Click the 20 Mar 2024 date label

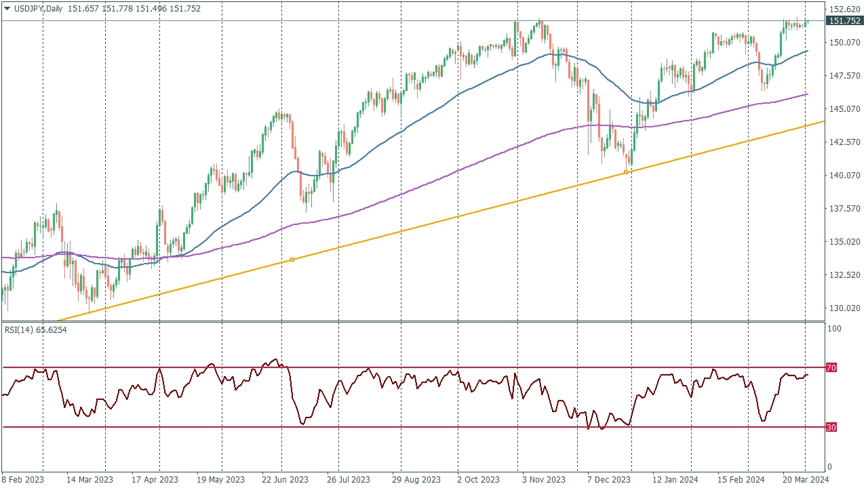tap(804, 479)
